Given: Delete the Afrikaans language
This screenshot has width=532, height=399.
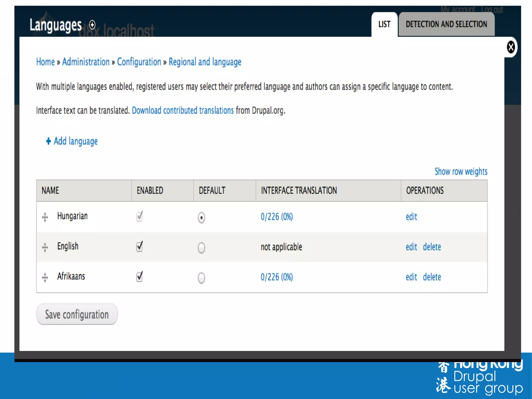Looking at the screenshot, I should [x=432, y=277].
